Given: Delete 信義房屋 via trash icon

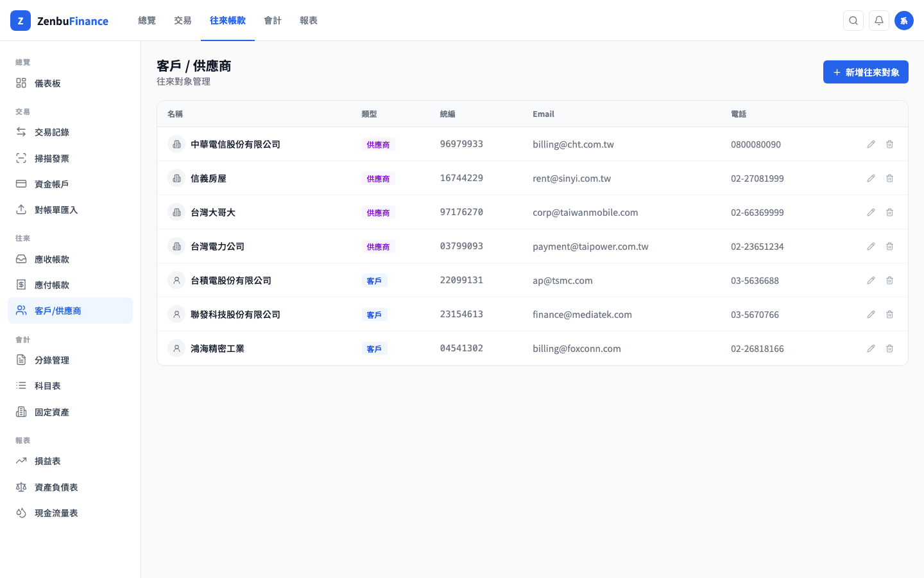Looking at the screenshot, I should pyautogui.click(x=889, y=179).
